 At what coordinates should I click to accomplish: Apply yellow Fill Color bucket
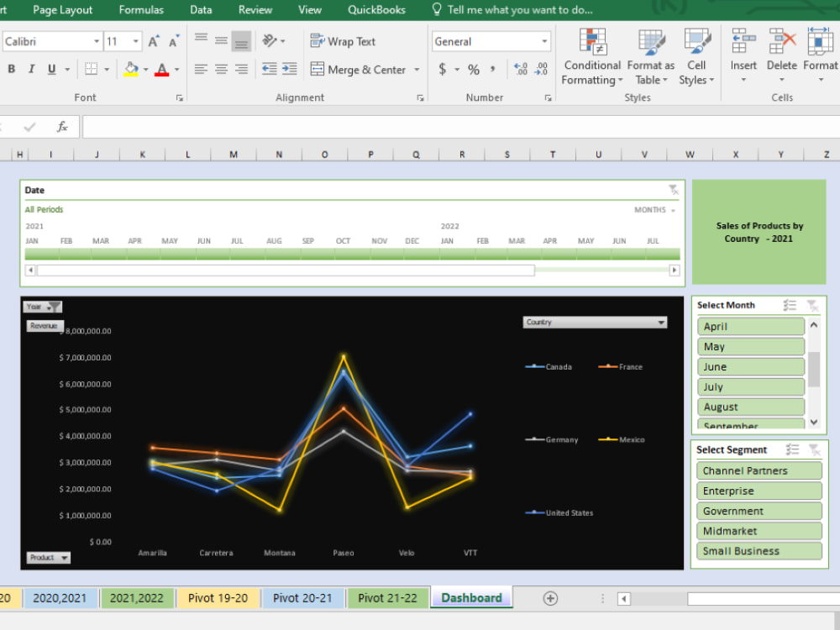(131, 69)
